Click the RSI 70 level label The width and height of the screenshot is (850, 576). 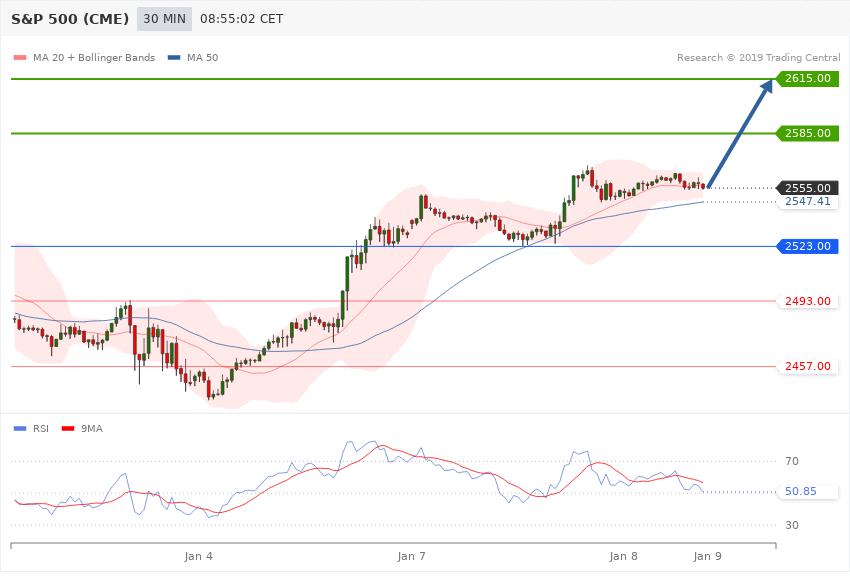791,461
